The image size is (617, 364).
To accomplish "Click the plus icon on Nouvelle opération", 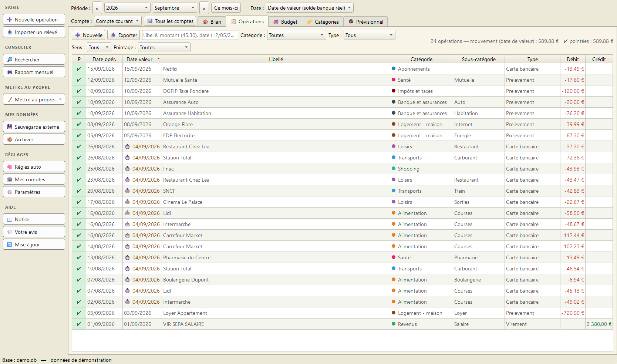I will [x=10, y=20].
